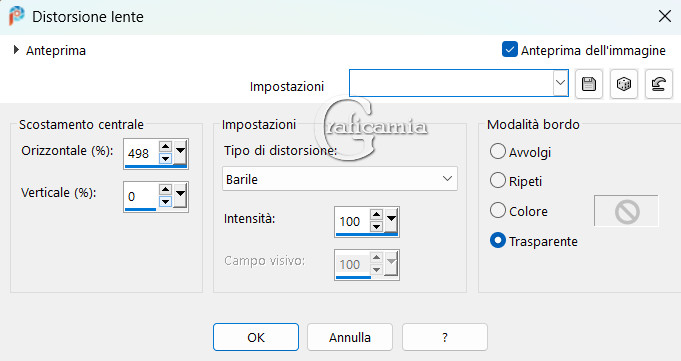Increase Intensità value with up arrow

coord(377,215)
